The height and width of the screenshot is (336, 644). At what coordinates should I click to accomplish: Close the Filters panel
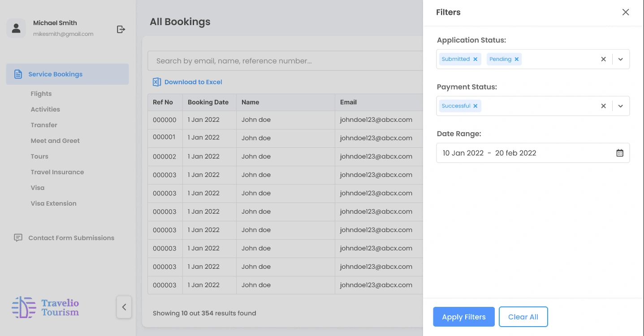(626, 12)
